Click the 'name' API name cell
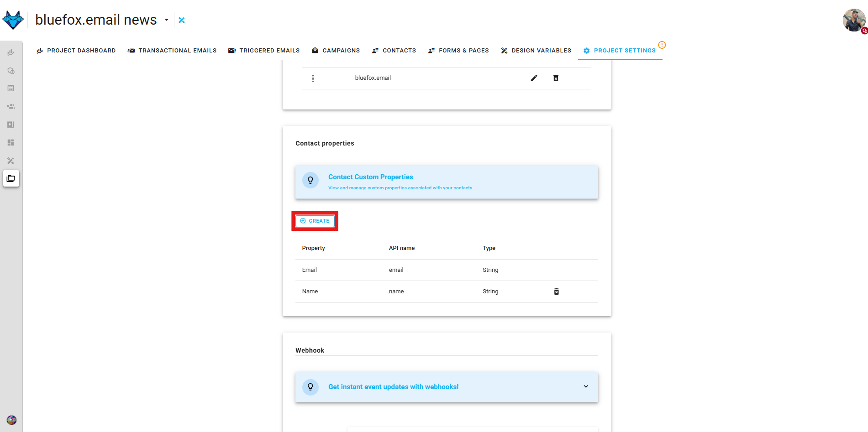 point(396,291)
